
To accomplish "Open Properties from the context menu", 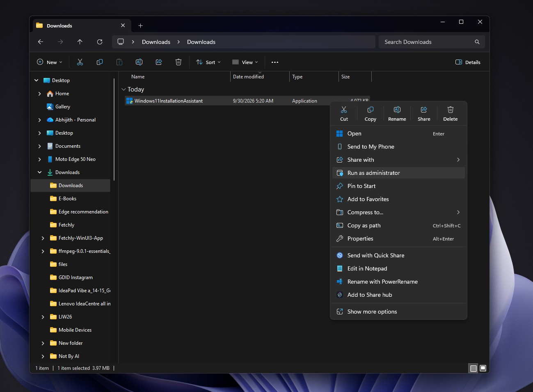I will tap(398, 238).
